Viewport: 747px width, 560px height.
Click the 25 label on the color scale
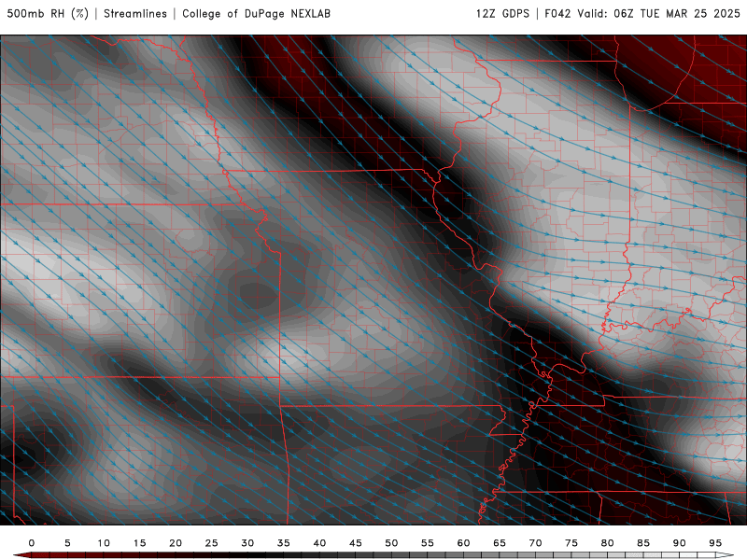pyautogui.click(x=212, y=543)
